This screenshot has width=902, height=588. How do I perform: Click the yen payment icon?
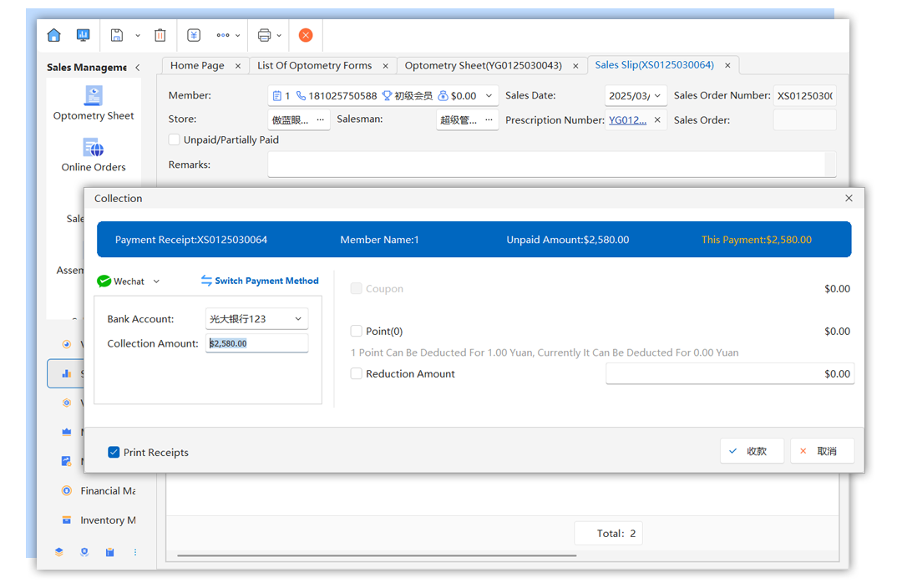tap(194, 35)
